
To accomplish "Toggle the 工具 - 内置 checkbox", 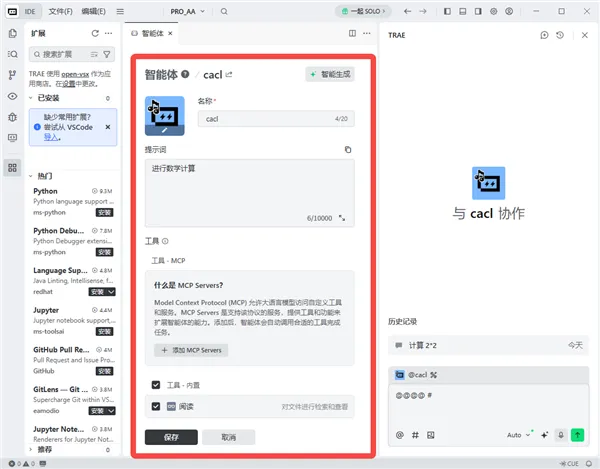I will 156,384.
